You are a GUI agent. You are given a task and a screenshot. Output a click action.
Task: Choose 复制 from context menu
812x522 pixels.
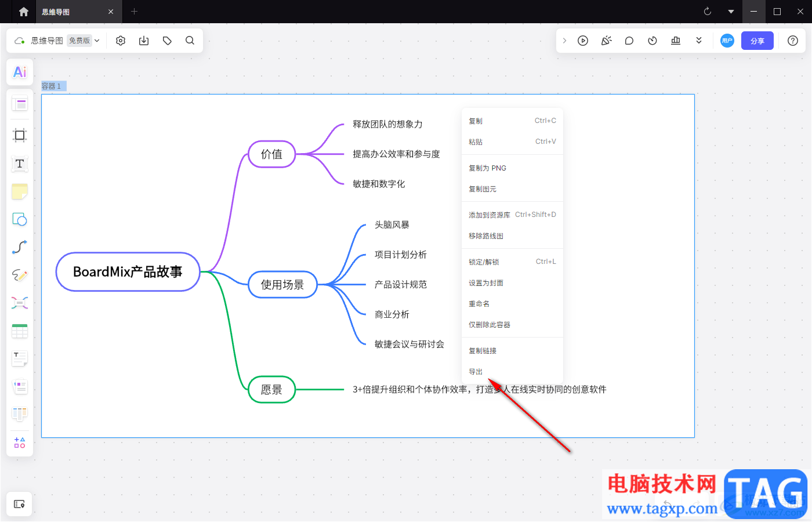[x=512, y=121]
